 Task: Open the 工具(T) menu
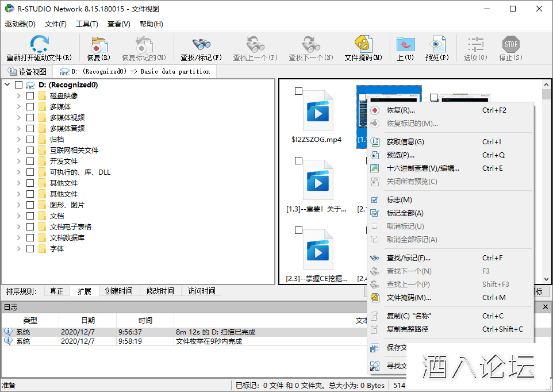87,24
